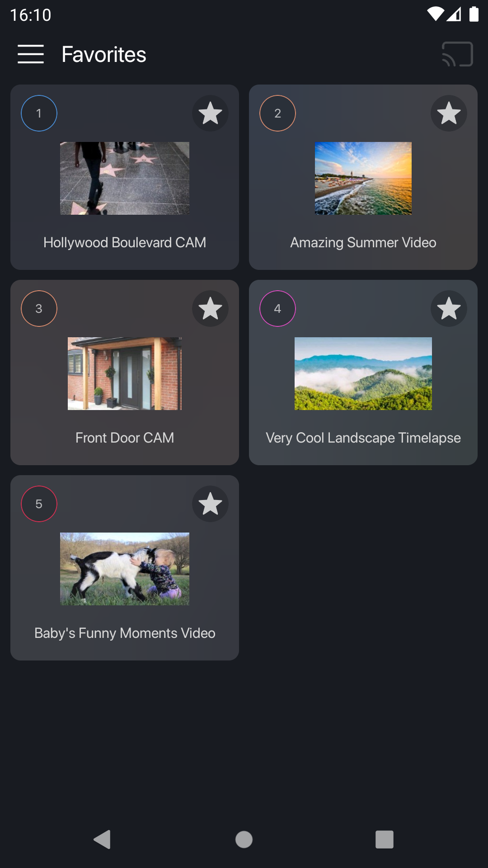Unfavorite Hollywood Boulevard CAM star
Screen dimensions: 488x868
210,113
